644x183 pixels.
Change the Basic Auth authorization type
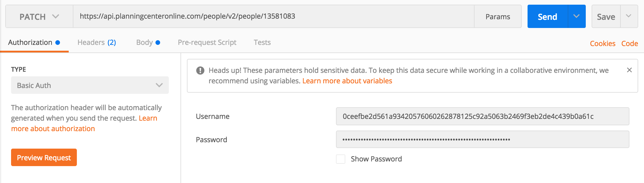pyautogui.click(x=89, y=85)
